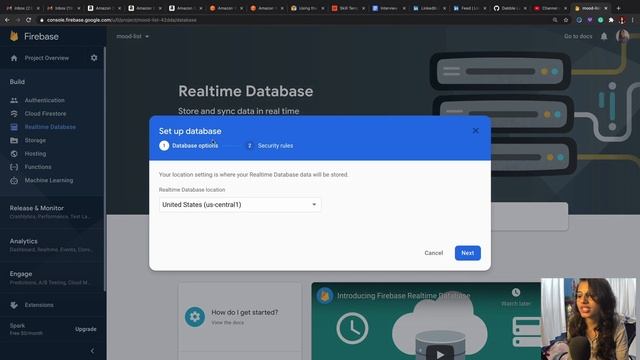Click the Extensions puzzle icon in sidebar

click(14, 305)
